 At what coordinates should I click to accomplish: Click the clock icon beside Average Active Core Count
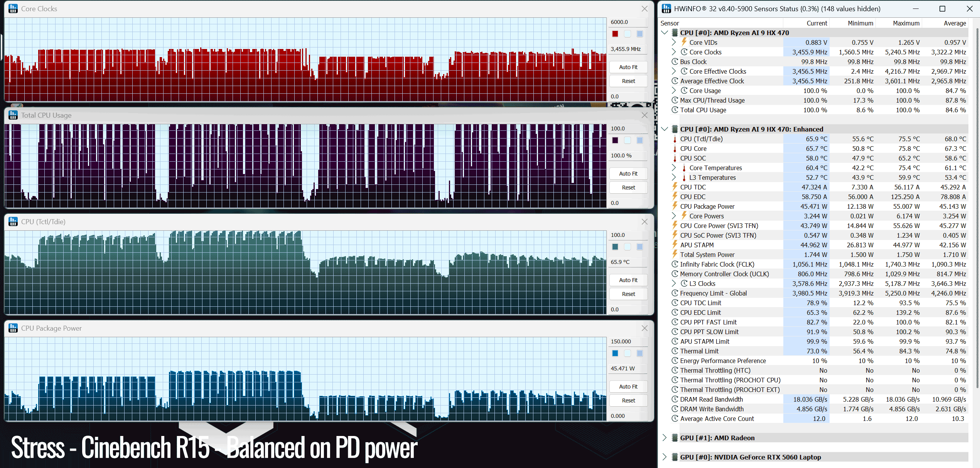675,418
